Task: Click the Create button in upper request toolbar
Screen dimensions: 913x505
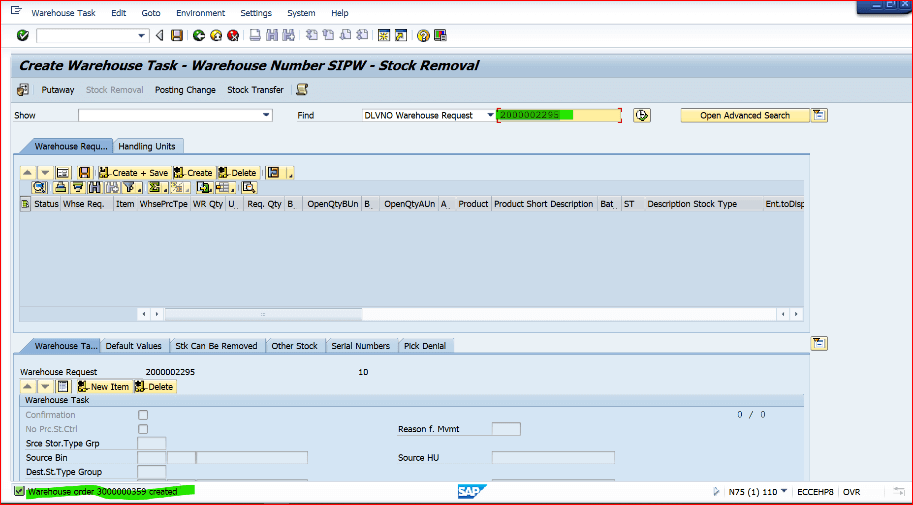Action: click(194, 172)
